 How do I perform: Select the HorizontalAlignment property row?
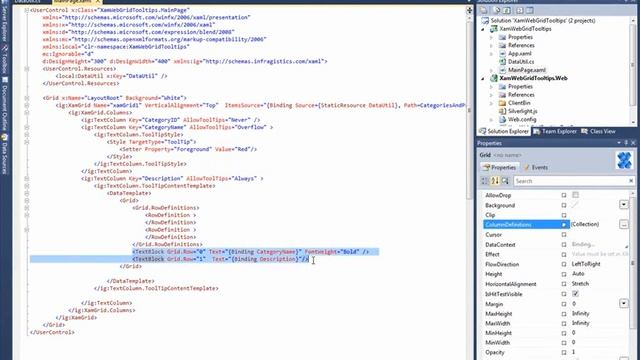555,284
